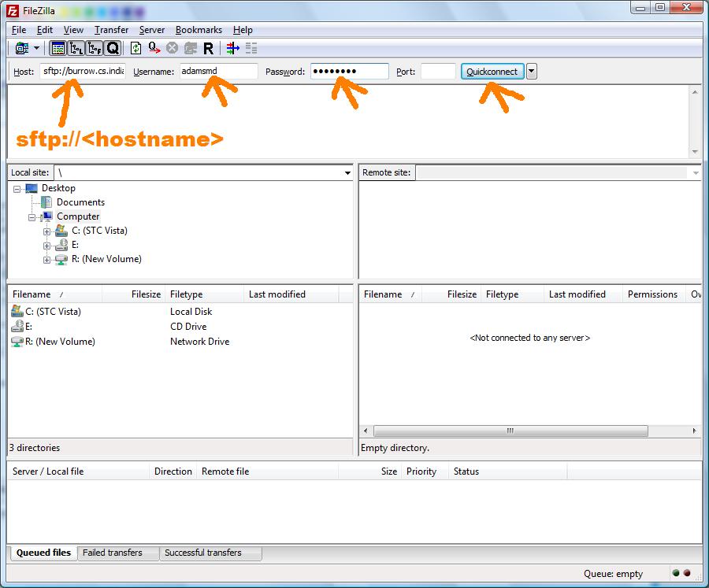
Task: Sort local list by Filename column
Action: pos(55,294)
